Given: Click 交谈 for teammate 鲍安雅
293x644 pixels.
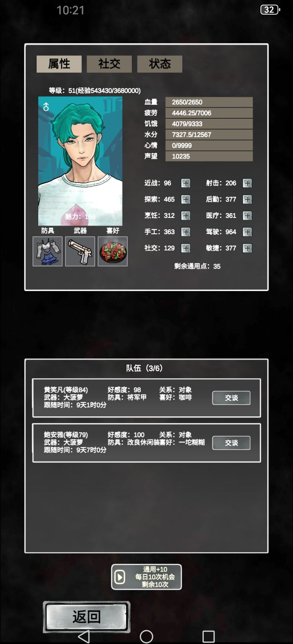Looking at the screenshot, I should coord(231,442).
